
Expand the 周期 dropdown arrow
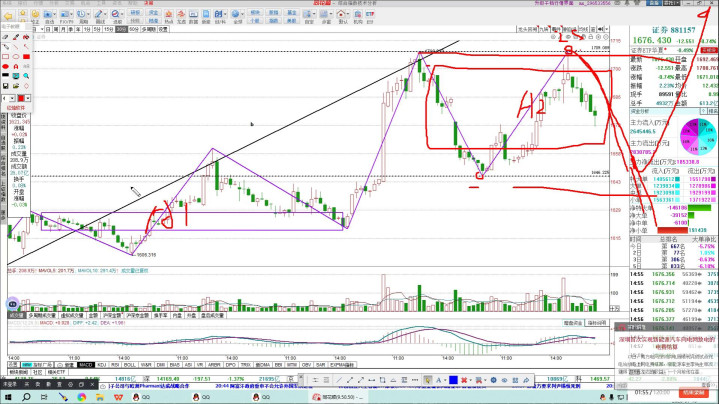pyautogui.click(x=88, y=14)
